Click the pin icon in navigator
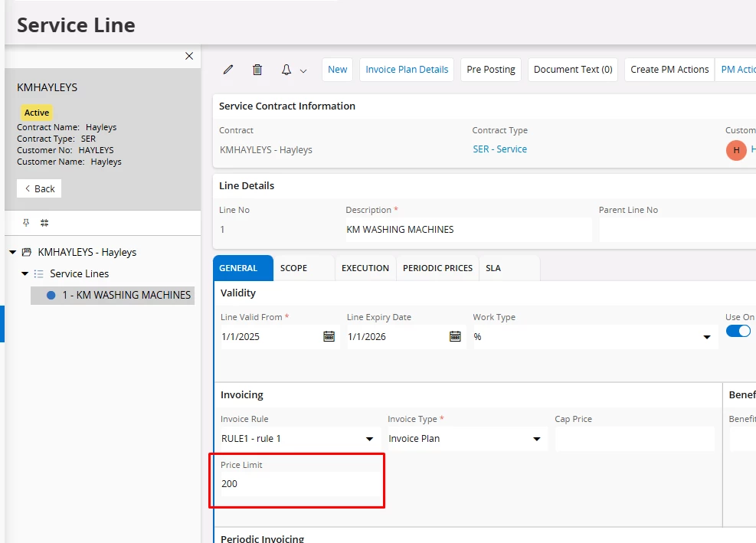The image size is (756, 543). (26, 223)
